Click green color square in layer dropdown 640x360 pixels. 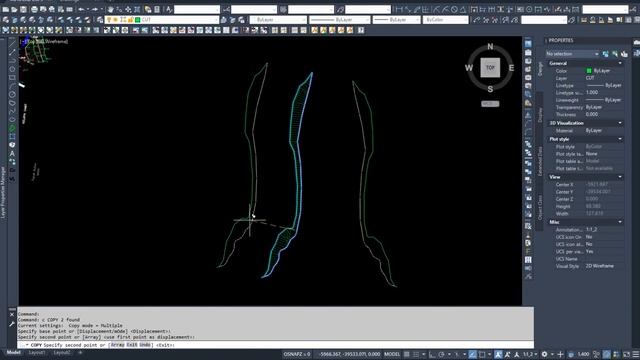[138, 19]
